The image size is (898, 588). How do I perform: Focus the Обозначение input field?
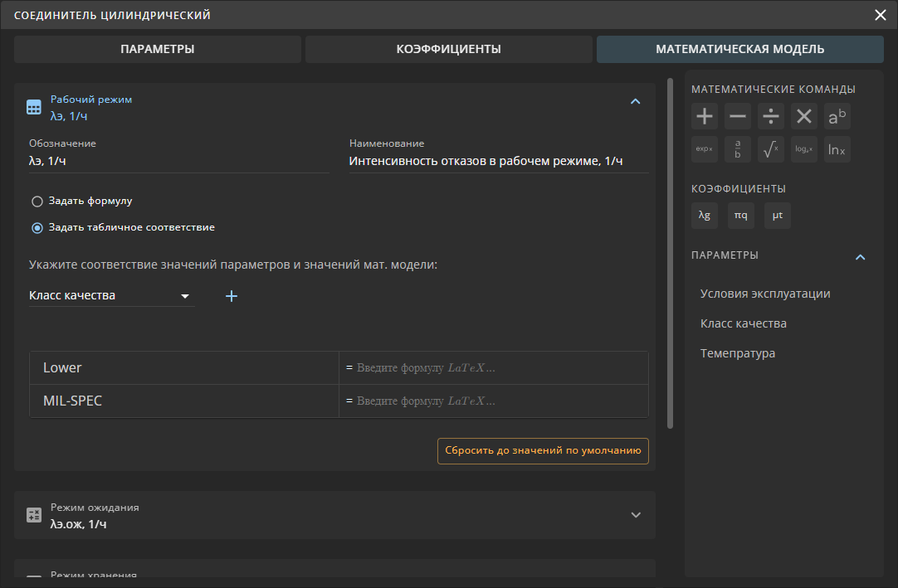(179, 162)
